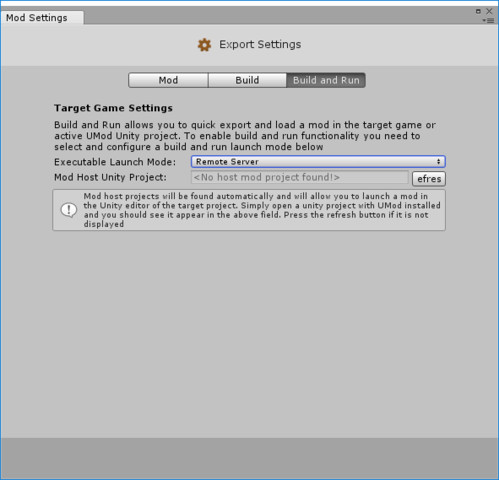Click the Export Settings title text
The image size is (499, 480).
260,44
